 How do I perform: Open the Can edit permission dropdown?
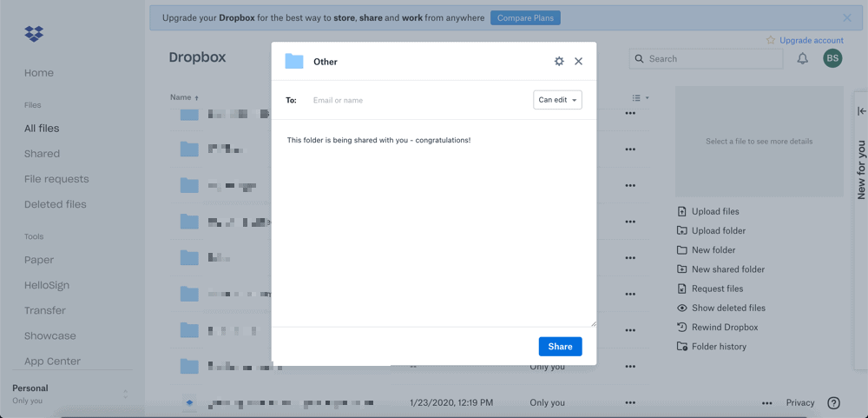(x=557, y=100)
